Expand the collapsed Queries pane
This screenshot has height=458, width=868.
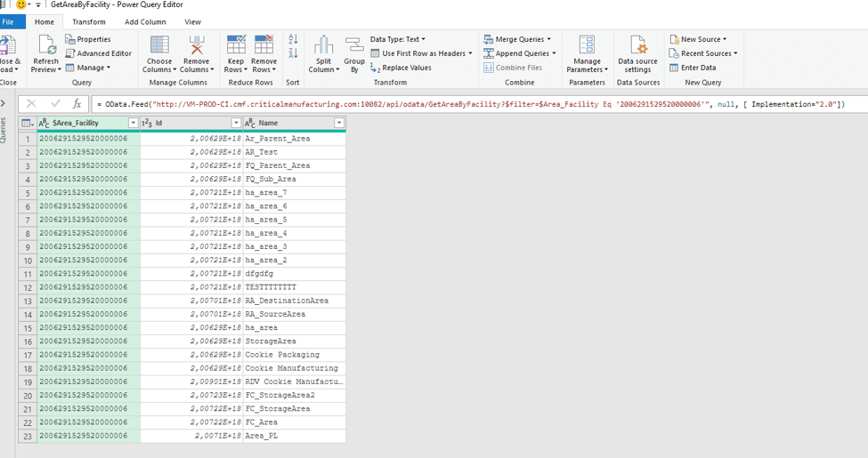[4, 104]
